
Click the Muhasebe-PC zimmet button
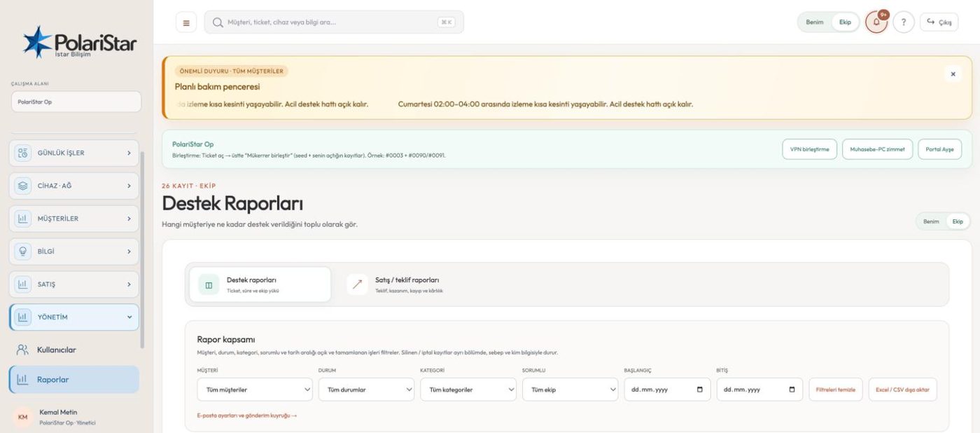point(877,149)
